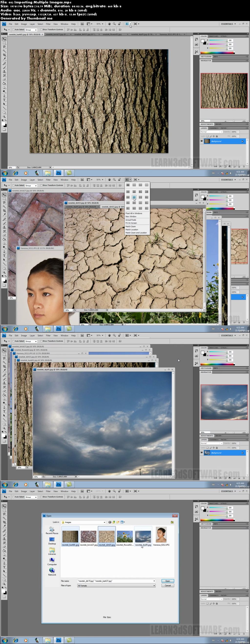Select Pen tool in cascaded-windows frame toolbox
Viewport: 250px width, 644px height.
(4, 408)
